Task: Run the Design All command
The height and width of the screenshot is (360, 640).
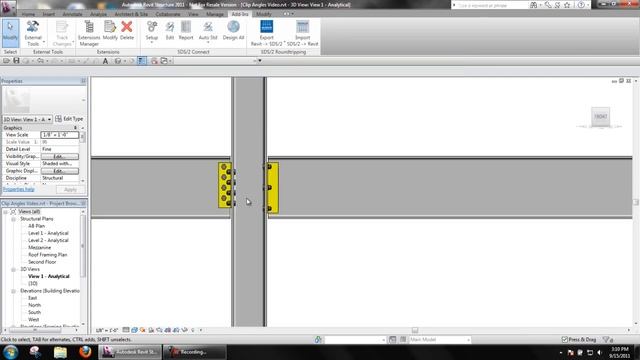Action: click(x=233, y=31)
